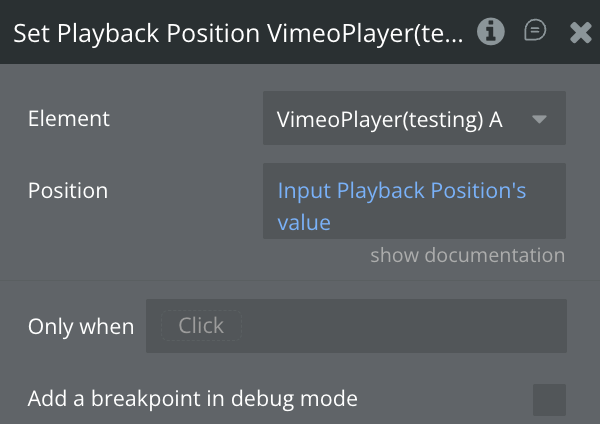
Task: Enable the debug mode breakpoint checkbox
Action: click(549, 399)
